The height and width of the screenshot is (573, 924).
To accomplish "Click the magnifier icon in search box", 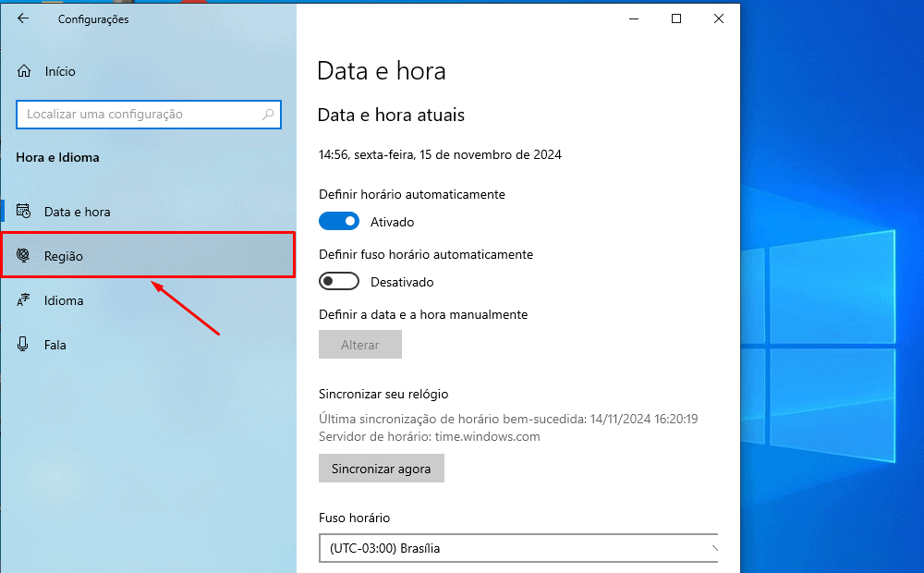I will [x=268, y=115].
